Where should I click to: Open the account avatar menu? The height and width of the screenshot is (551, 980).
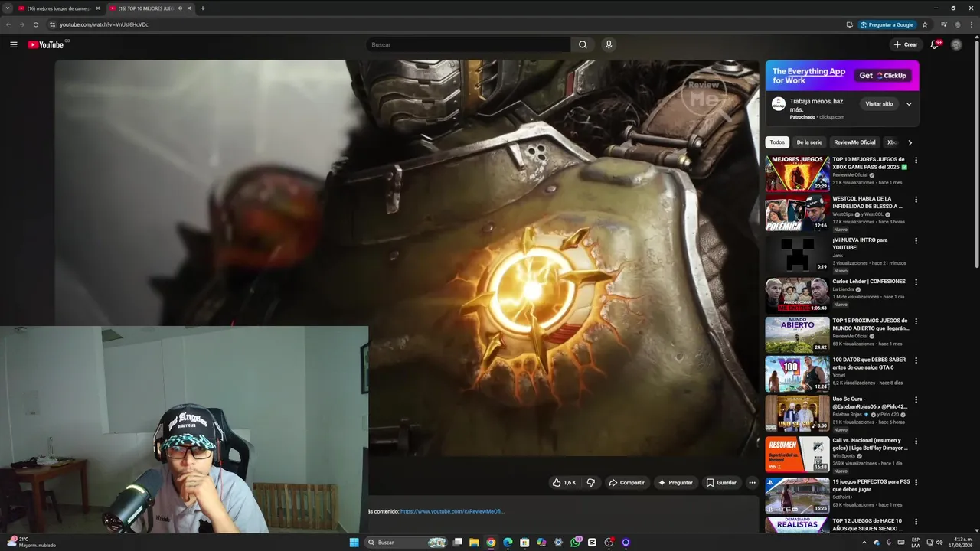[956, 44]
